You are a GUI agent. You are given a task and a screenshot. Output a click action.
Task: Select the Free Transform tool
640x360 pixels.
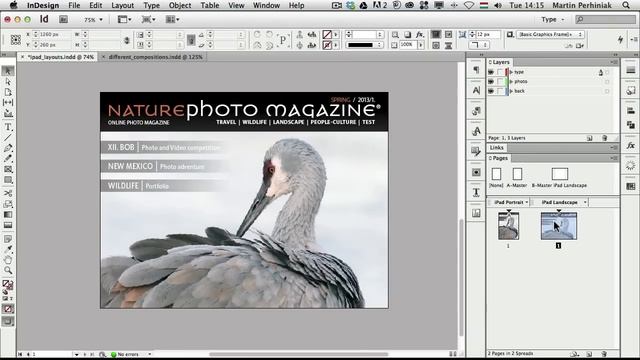(8, 204)
